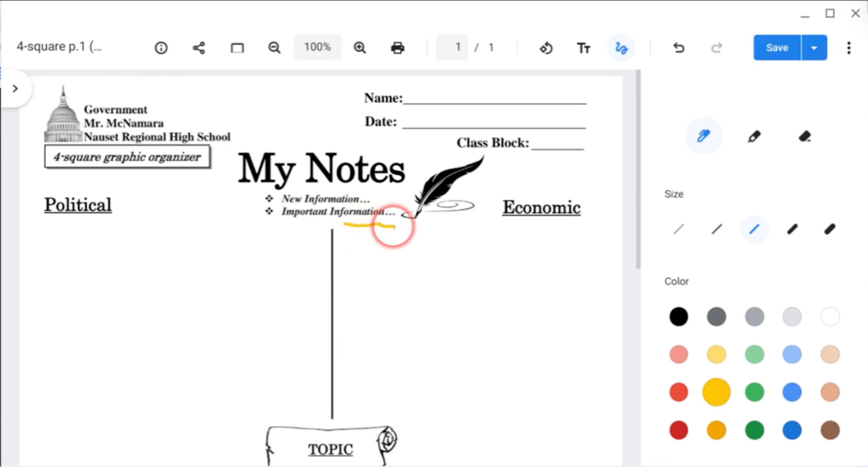Viewport: 868px width, 467px height.
Task: Choose the thinnest stroke size
Action: click(678, 229)
